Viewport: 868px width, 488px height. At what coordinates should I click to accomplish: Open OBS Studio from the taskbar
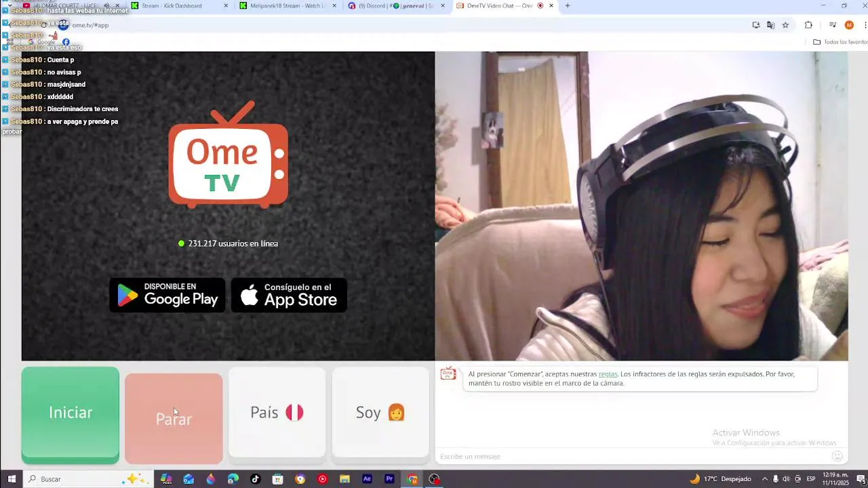tap(434, 479)
